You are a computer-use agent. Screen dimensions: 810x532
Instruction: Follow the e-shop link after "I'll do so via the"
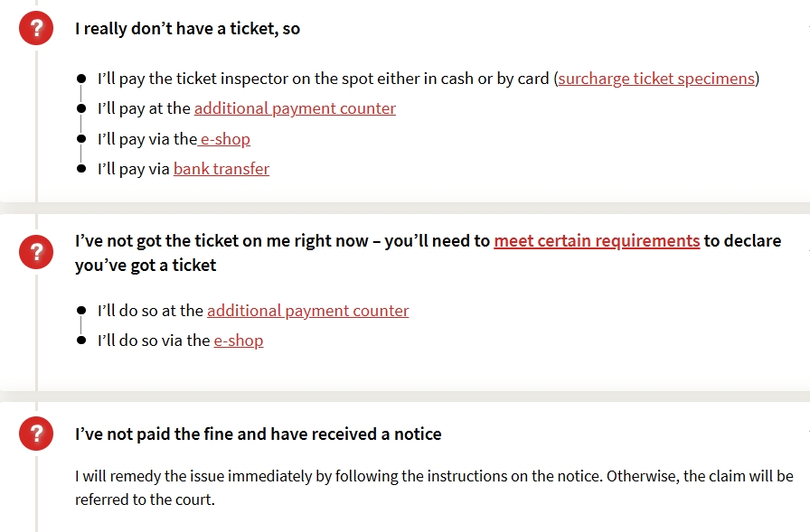(x=239, y=341)
